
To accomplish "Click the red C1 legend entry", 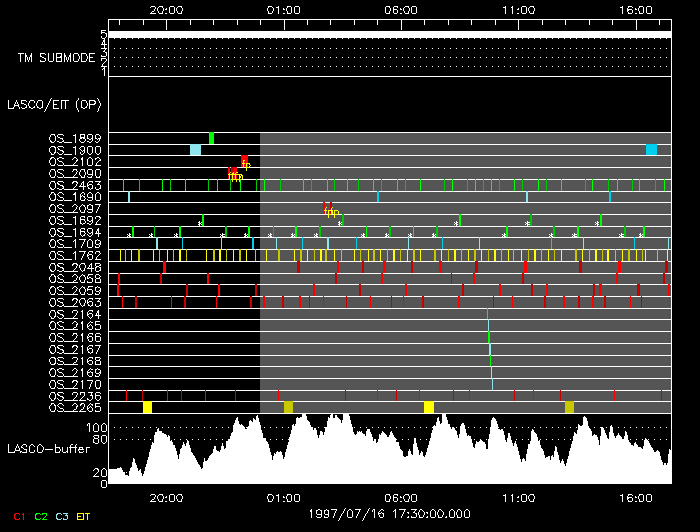I will pyautogui.click(x=16, y=517).
